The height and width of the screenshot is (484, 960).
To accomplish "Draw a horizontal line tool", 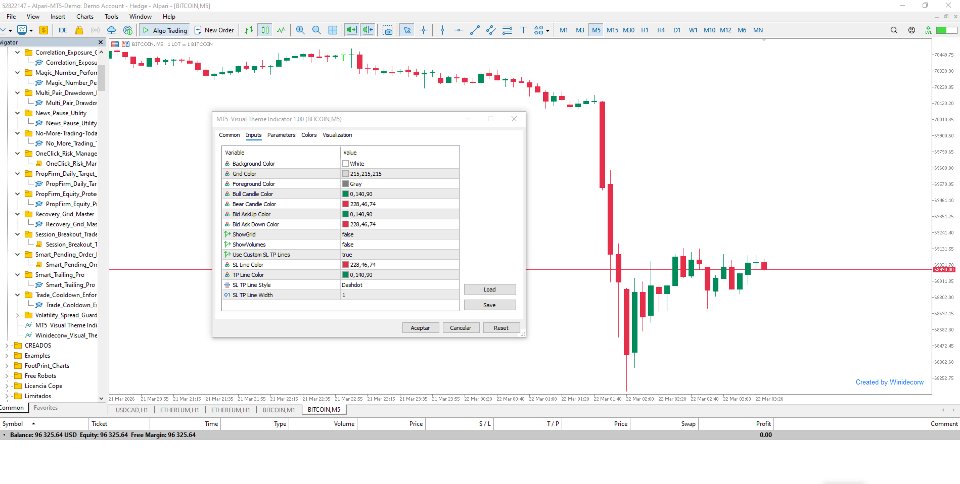I will coord(458,30).
